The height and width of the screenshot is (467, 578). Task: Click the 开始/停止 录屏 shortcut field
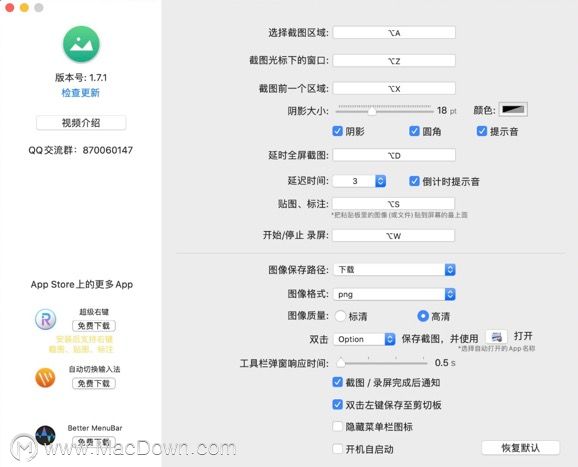tap(393, 236)
